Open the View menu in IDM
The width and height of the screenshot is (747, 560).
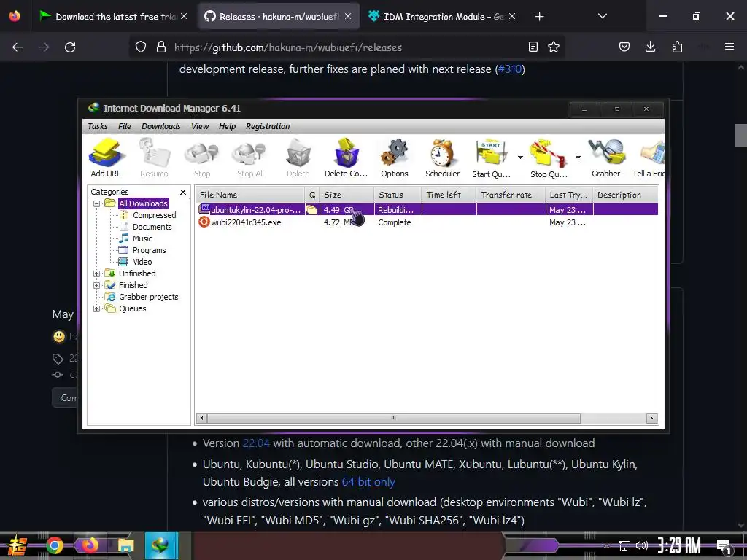(200, 126)
